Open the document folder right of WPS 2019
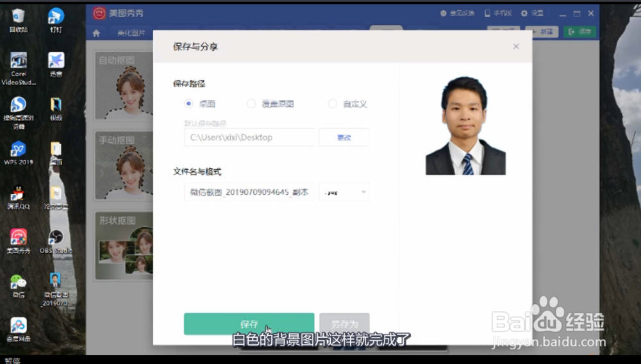641x364 pixels. point(56,153)
